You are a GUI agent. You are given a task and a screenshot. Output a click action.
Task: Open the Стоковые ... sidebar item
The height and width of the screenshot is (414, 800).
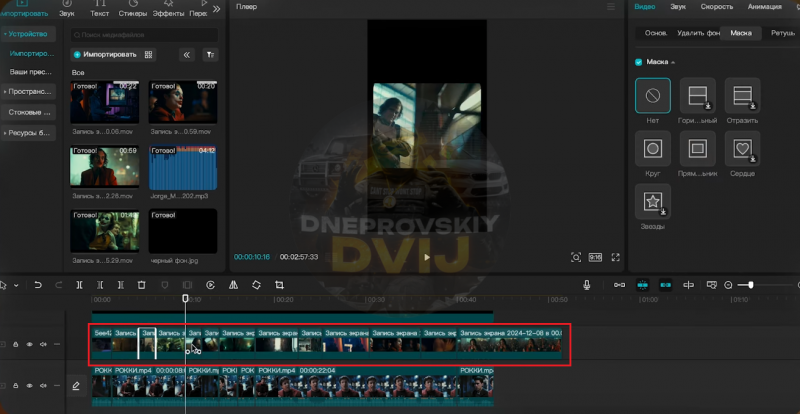tap(30, 112)
